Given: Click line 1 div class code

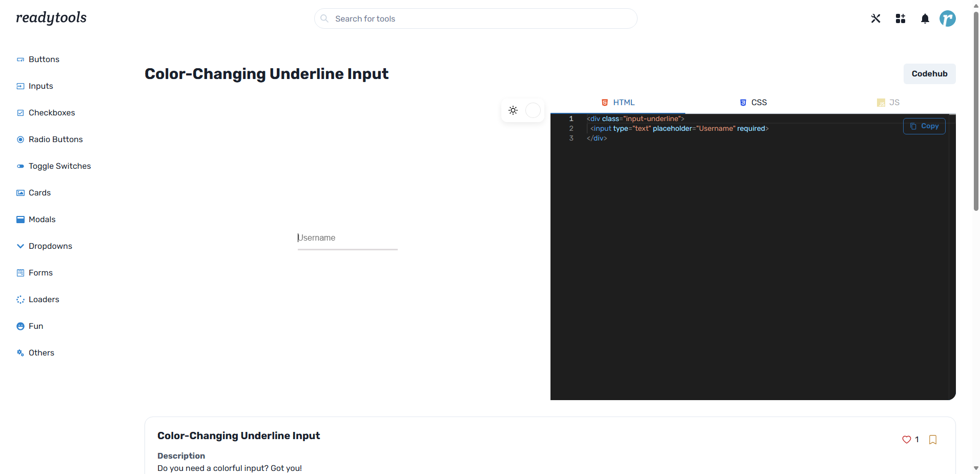Looking at the screenshot, I should tap(636, 119).
